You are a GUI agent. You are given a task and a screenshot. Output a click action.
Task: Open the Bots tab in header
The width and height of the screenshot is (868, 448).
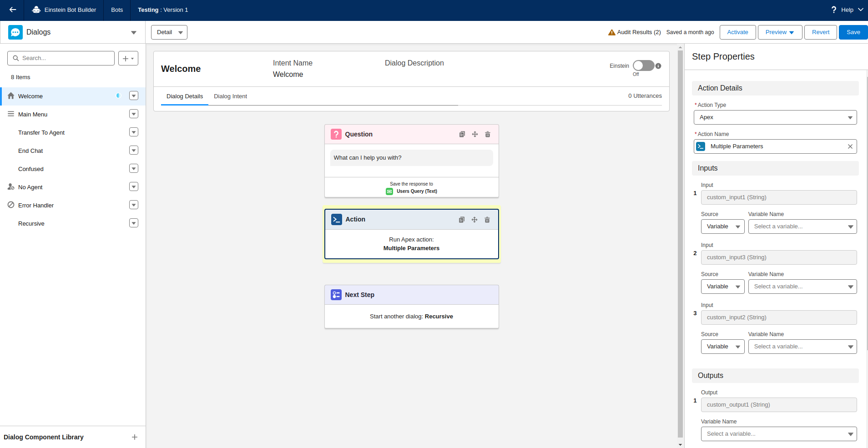pyautogui.click(x=117, y=10)
